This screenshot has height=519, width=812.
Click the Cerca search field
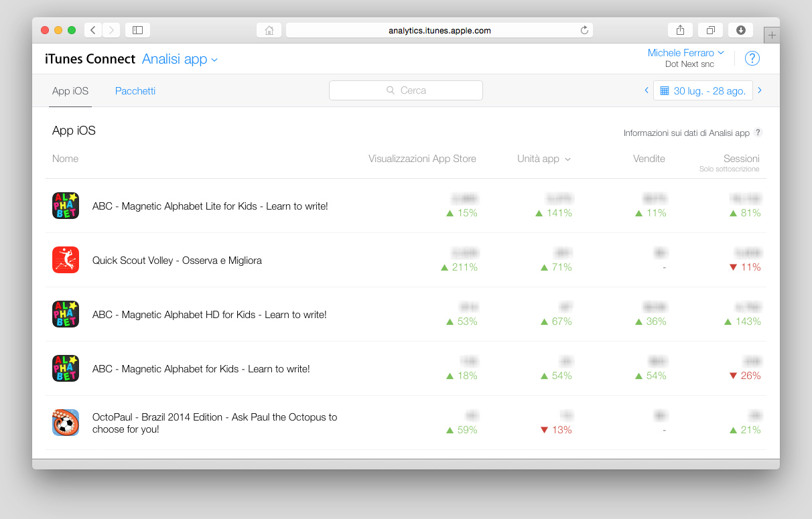tap(406, 90)
